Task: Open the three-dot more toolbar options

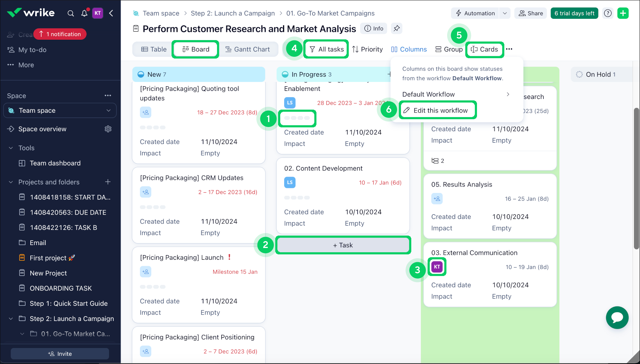Action: click(509, 49)
